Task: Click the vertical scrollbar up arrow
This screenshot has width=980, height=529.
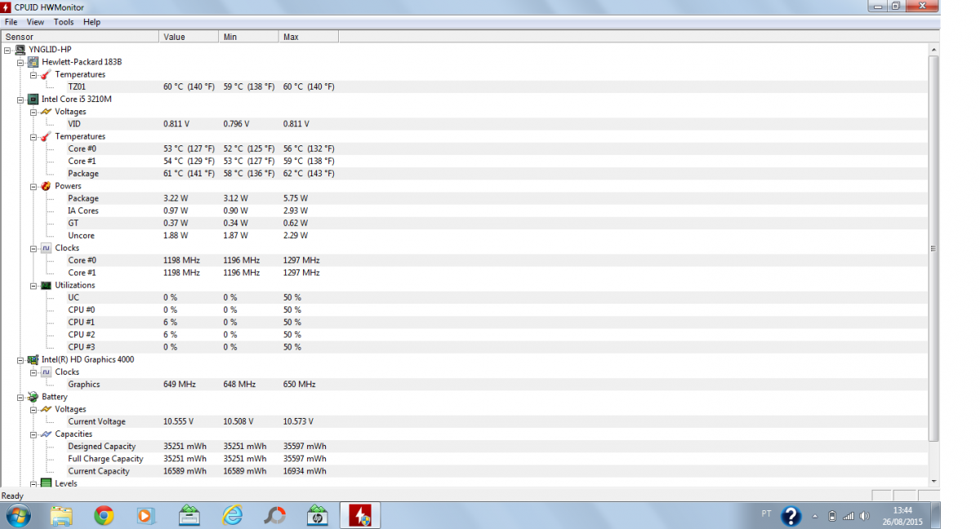Action: (x=934, y=50)
